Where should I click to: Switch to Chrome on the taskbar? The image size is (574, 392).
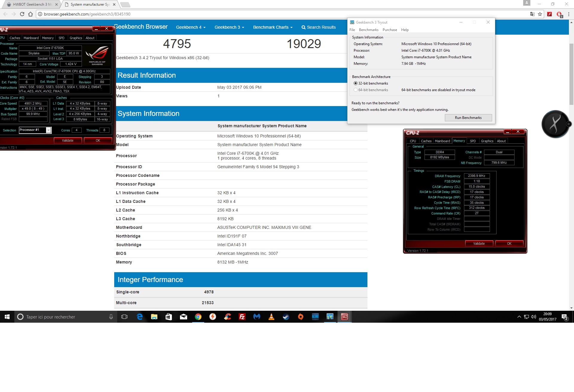pos(198,317)
